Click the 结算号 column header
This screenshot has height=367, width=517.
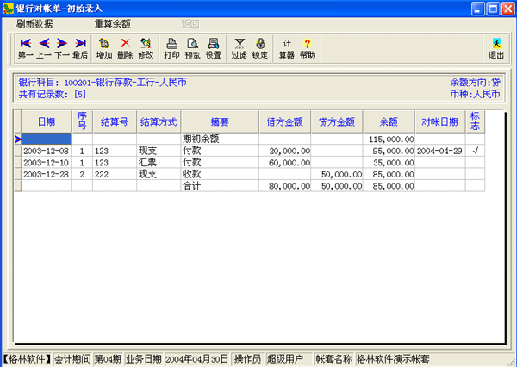click(114, 122)
